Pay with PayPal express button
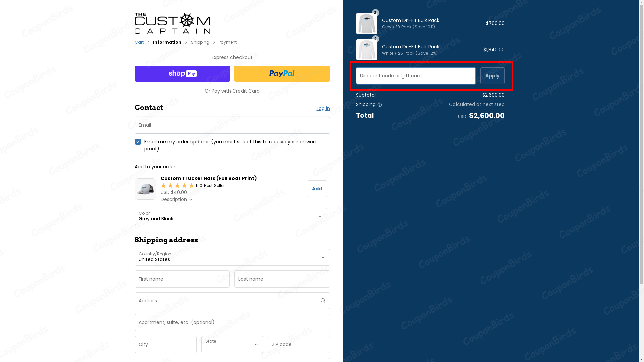This screenshot has height=362, width=644. point(282,74)
